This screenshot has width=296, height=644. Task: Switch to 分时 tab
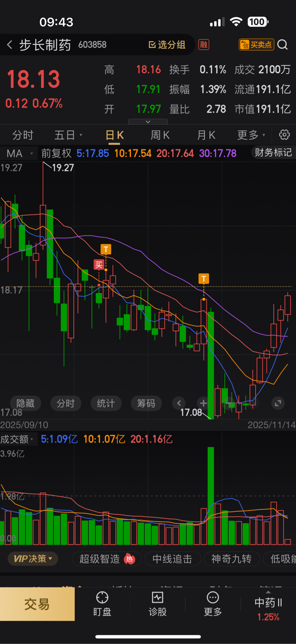(23, 135)
